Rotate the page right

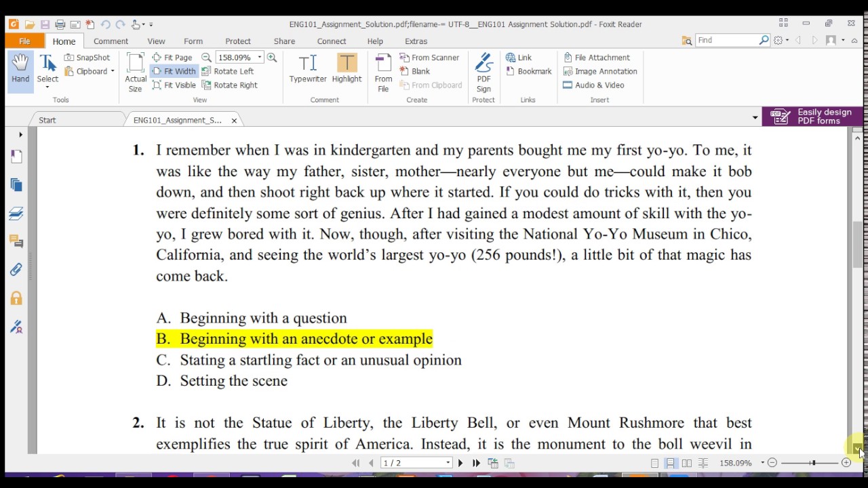(229, 85)
